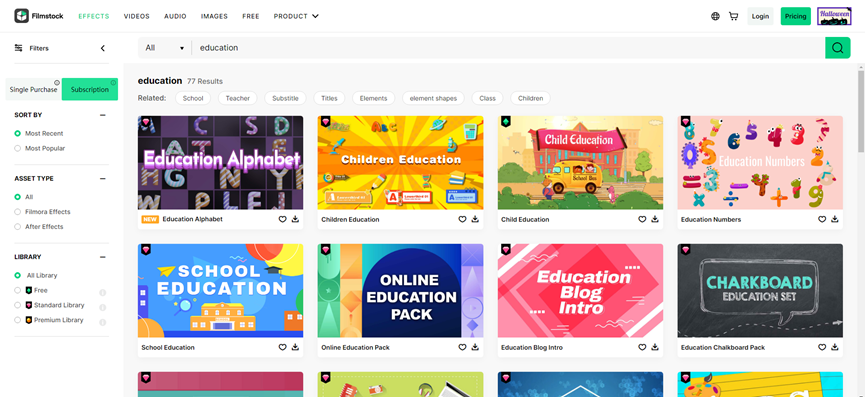Click the School related tag
This screenshot has width=865, height=397.
tap(193, 98)
